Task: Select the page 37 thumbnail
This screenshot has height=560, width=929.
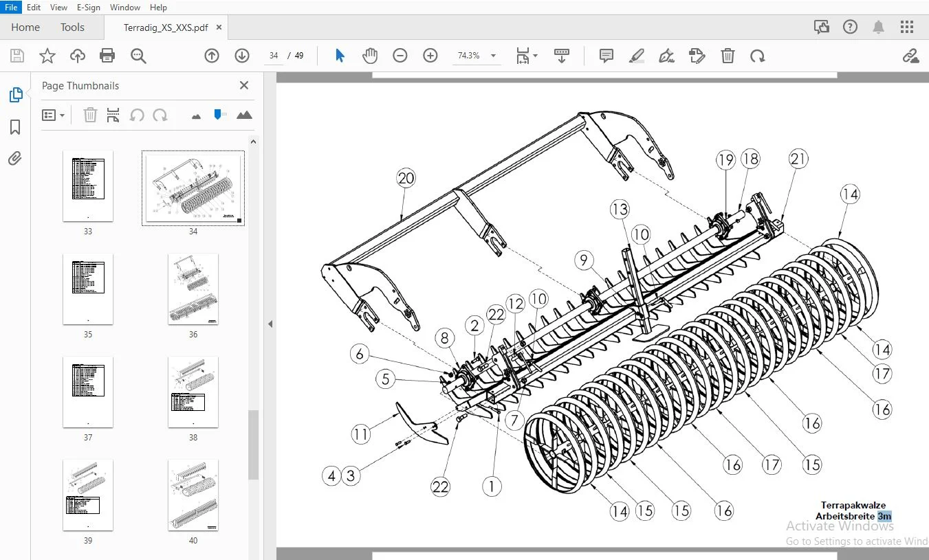Action: pyautogui.click(x=88, y=392)
